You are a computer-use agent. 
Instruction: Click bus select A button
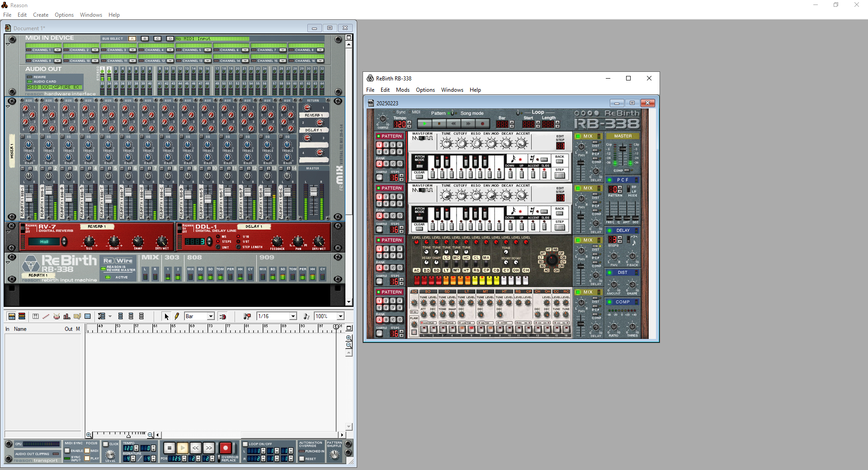pyautogui.click(x=132, y=39)
